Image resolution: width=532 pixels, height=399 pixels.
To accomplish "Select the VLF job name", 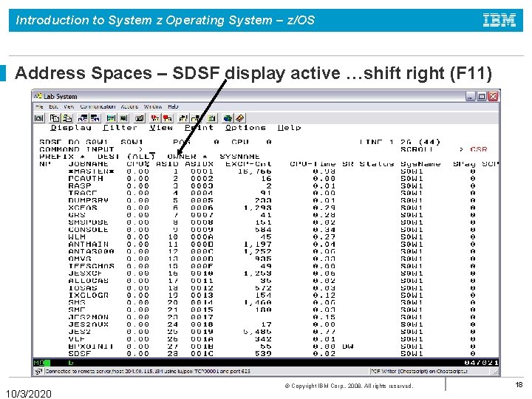I will point(77,339).
